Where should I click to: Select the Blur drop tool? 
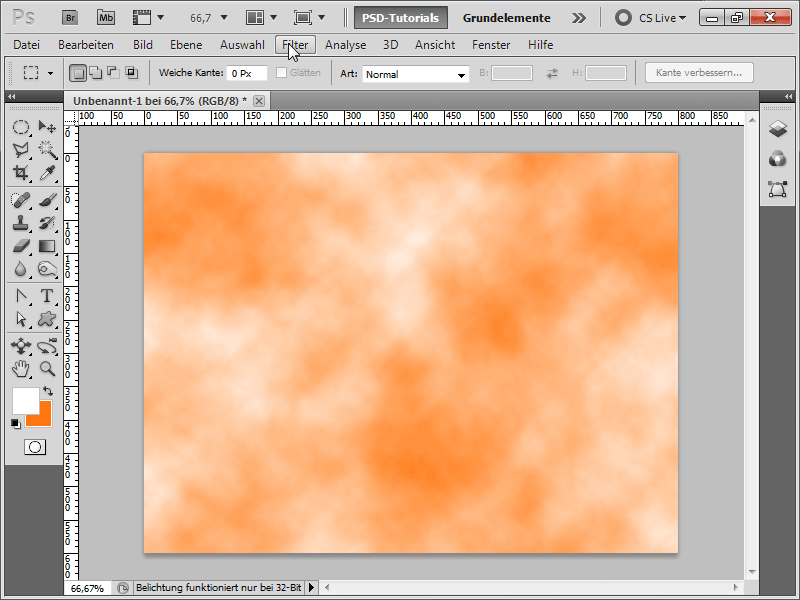click(21, 269)
